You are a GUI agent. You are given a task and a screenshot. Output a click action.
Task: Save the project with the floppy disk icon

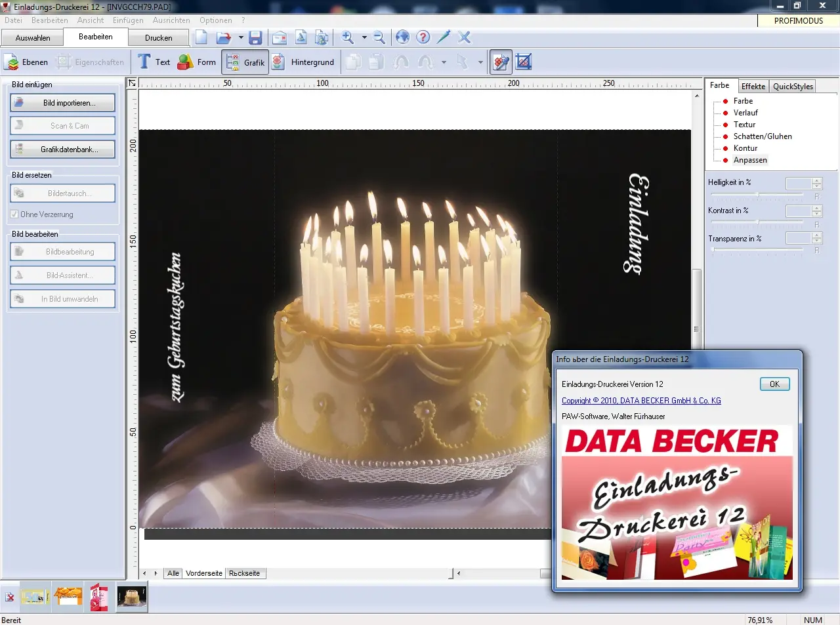(256, 37)
